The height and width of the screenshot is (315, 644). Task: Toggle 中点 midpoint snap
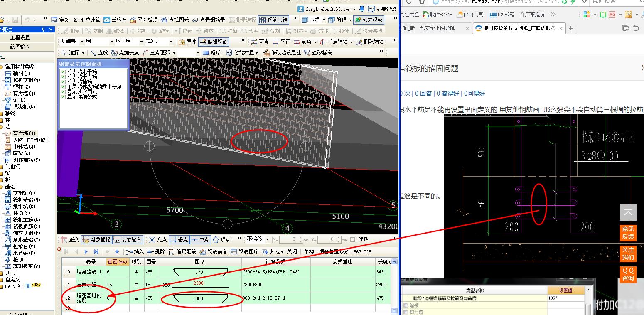pos(201,240)
